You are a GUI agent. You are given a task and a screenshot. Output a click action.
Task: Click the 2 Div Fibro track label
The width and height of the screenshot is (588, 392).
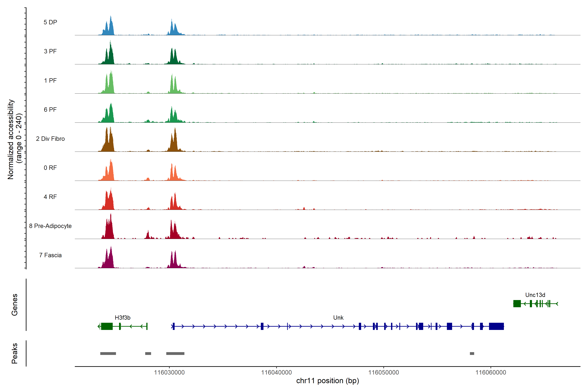[x=50, y=139]
